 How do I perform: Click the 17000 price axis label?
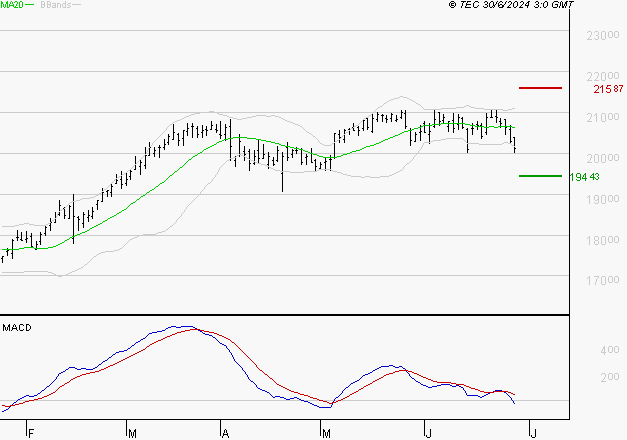[x=603, y=281]
